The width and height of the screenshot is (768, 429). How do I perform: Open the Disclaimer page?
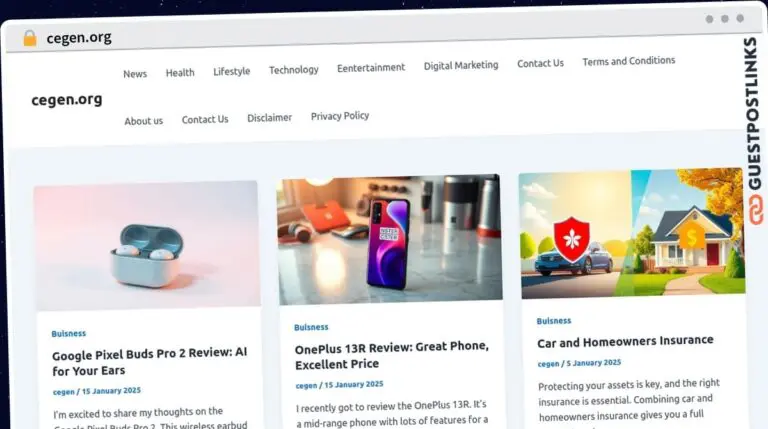tap(269, 118)
